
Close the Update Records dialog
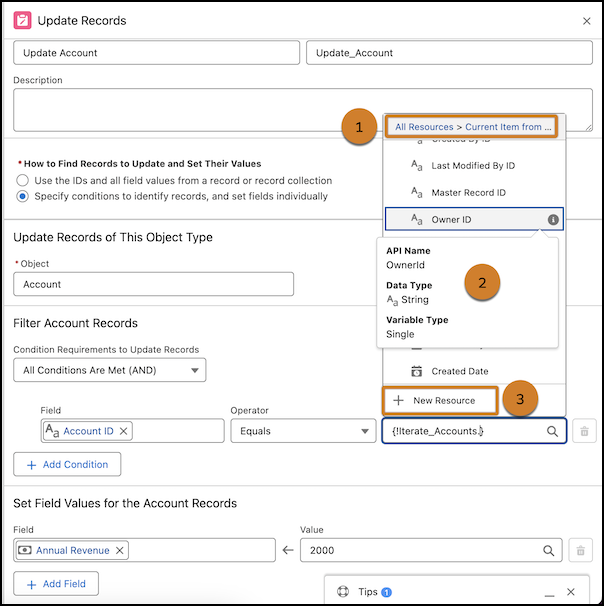[x=586, y=20]
